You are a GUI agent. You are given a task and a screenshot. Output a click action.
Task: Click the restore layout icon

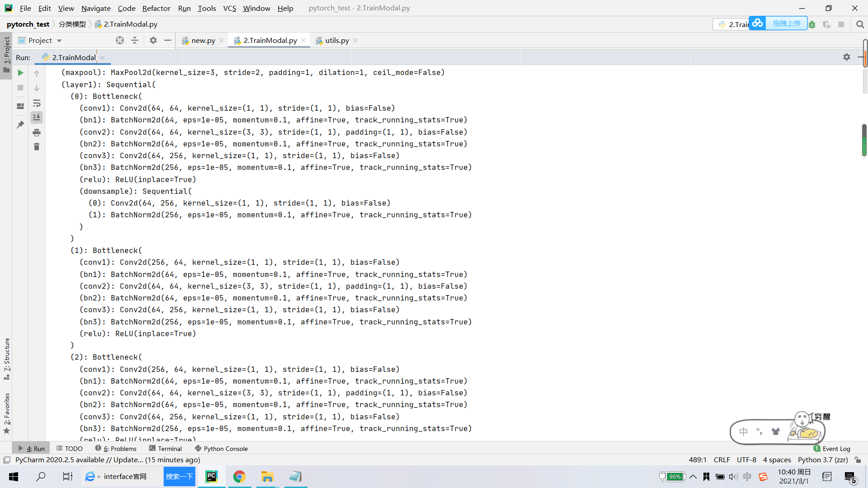20,106
